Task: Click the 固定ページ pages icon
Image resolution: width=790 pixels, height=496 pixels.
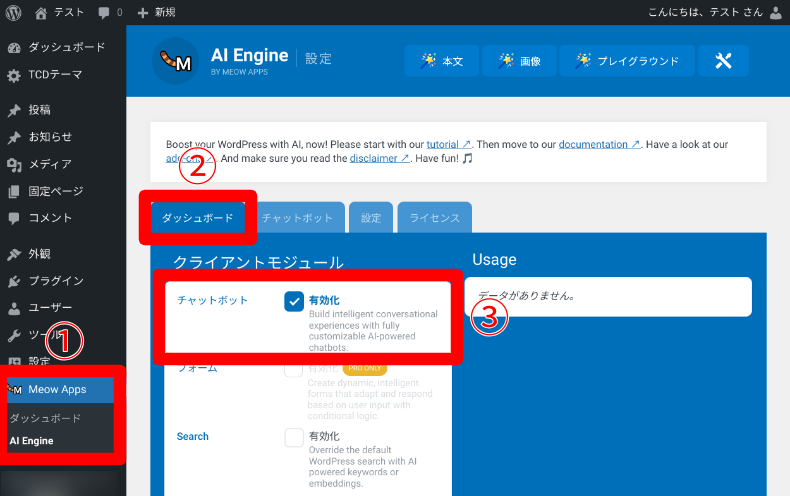Action: coord(14,192)
